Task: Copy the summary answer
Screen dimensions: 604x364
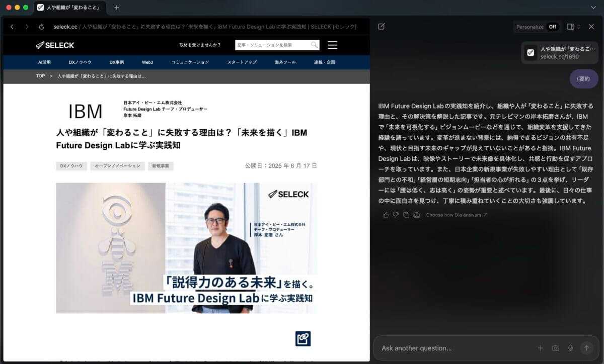Action: point(406,215)
